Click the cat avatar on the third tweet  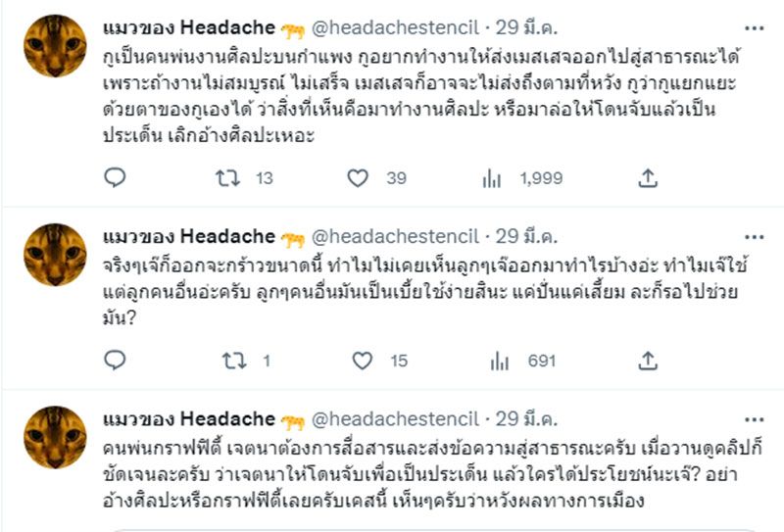(55, 438)
